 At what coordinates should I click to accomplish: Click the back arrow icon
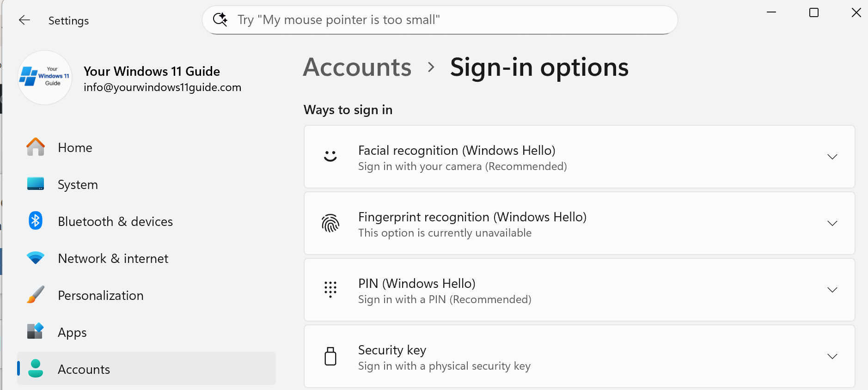pyautogui.click(x=24, y=20)
